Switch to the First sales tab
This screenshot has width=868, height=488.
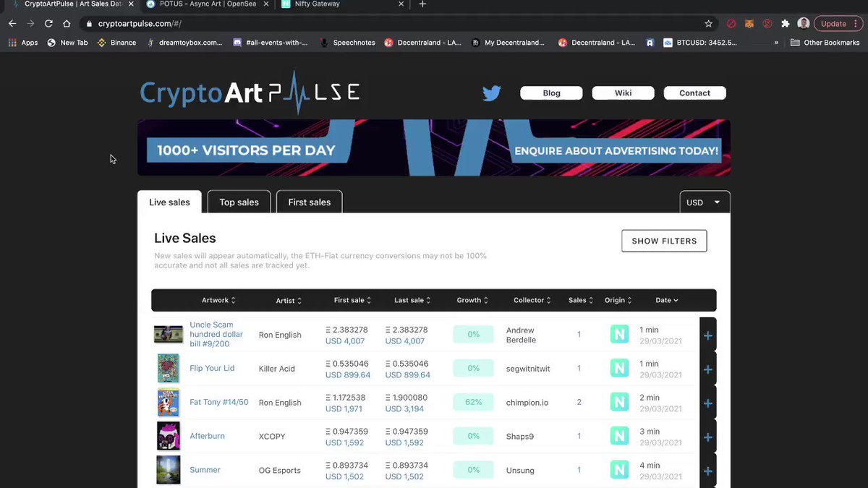pyautogui.click(x=309, y=202)
